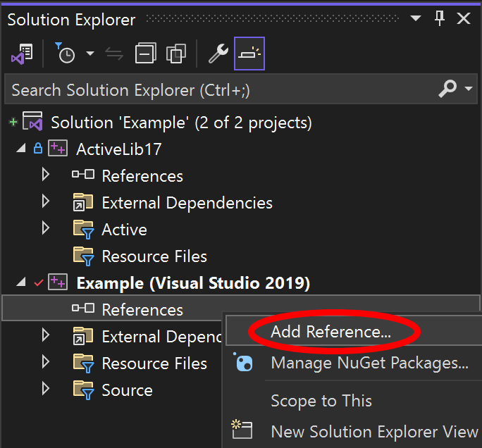Screen dimensions: 482x448
Task: Expand the External Dependencies under ActiveLib17
Action: pyautogui.click(x=46, y=202)
